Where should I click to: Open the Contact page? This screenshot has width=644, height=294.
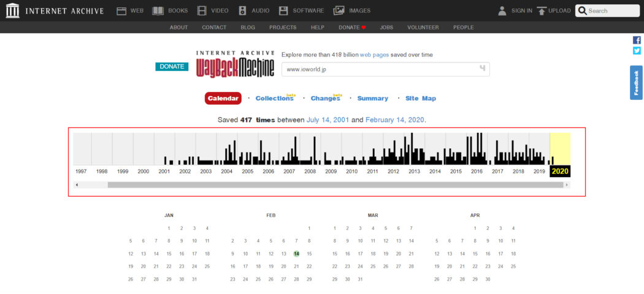pyautogui.click(x=214, y=28)
